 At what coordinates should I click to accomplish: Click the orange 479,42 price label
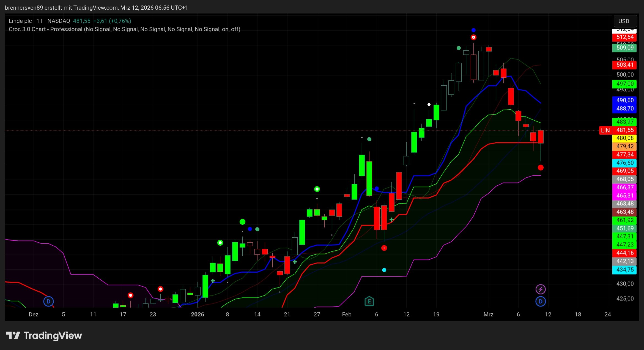(x=624, y=146)
